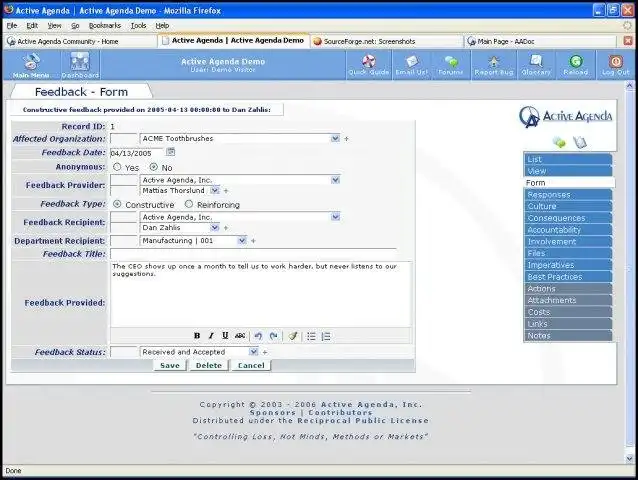Click the Log Out icon

pos(616,65)
